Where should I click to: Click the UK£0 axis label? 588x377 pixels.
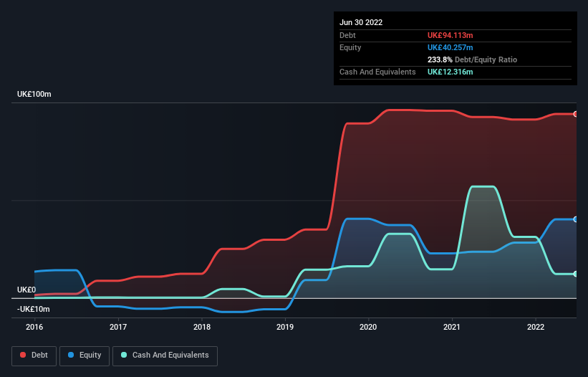26,290
